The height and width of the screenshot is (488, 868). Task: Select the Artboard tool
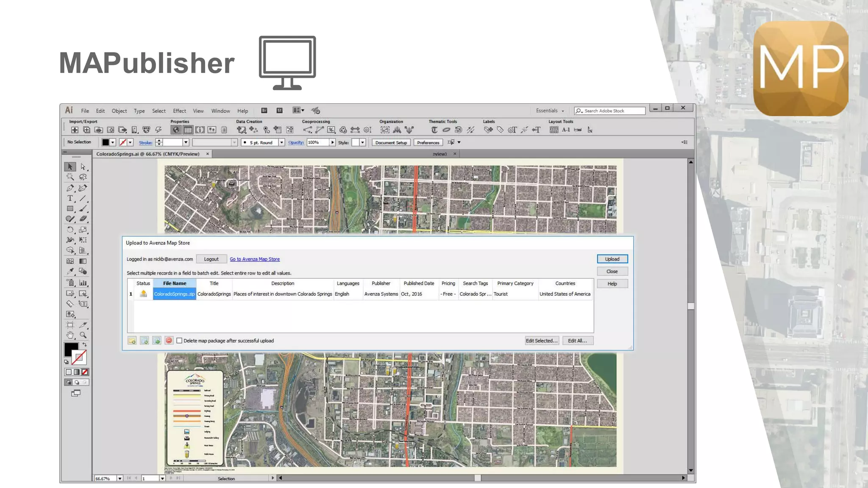(x=70, y=325)
